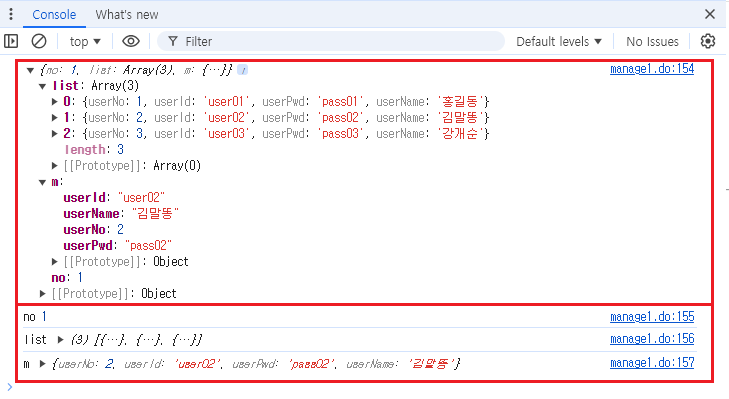Close the DevTools drawer with the X

[x=709, y=14]
